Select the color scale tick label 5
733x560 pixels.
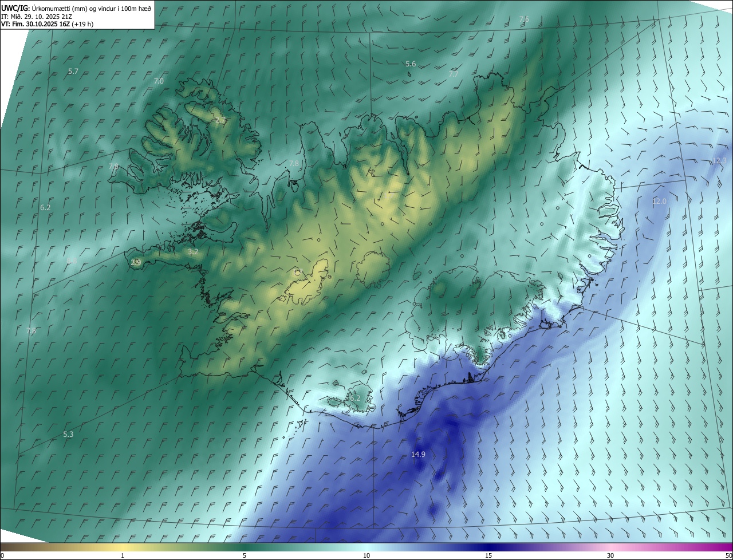tap(245, 555)
